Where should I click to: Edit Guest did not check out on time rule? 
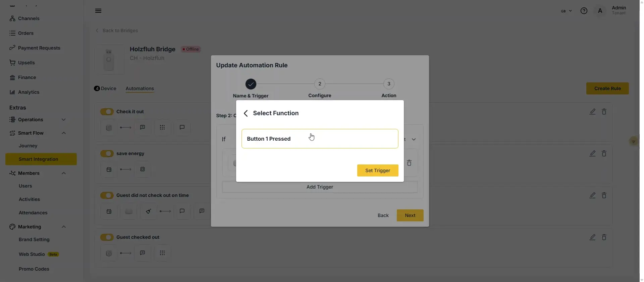tap(593, 195)
